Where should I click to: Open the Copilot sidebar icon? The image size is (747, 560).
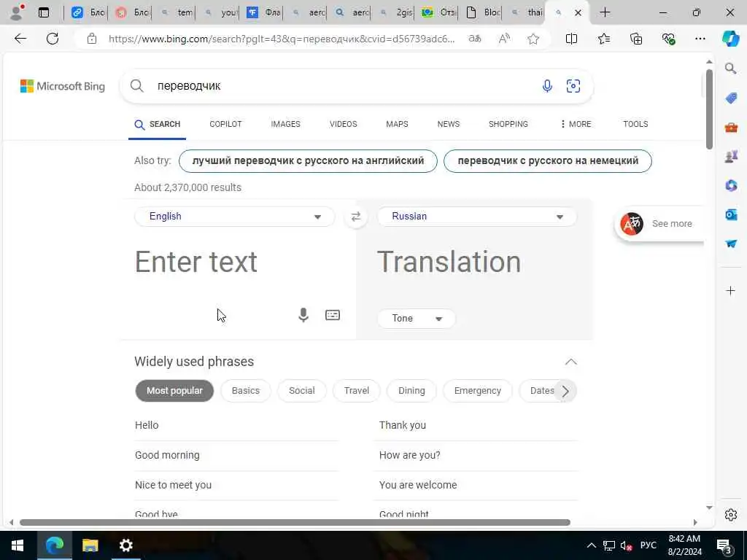[x=730, y=39]
